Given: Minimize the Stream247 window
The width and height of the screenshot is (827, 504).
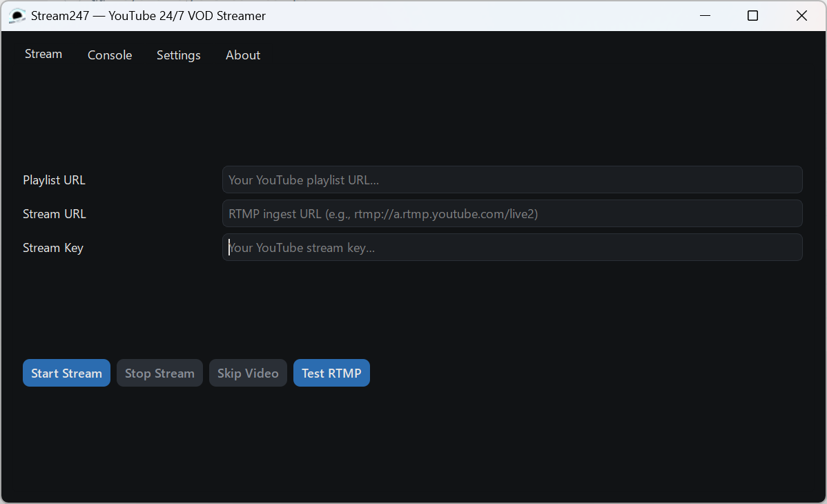Looking at the screenshot, I should tap(705, 15).
